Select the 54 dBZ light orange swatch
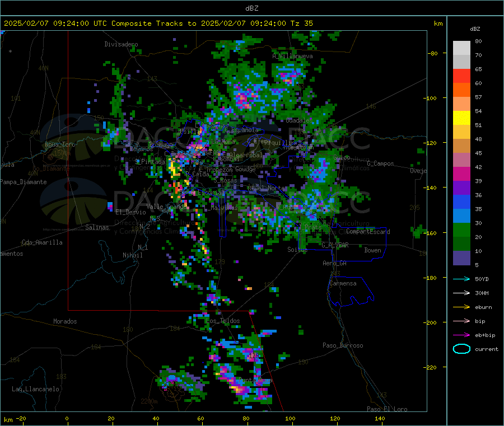Screen dimensions: 504x426 point(461,104)
